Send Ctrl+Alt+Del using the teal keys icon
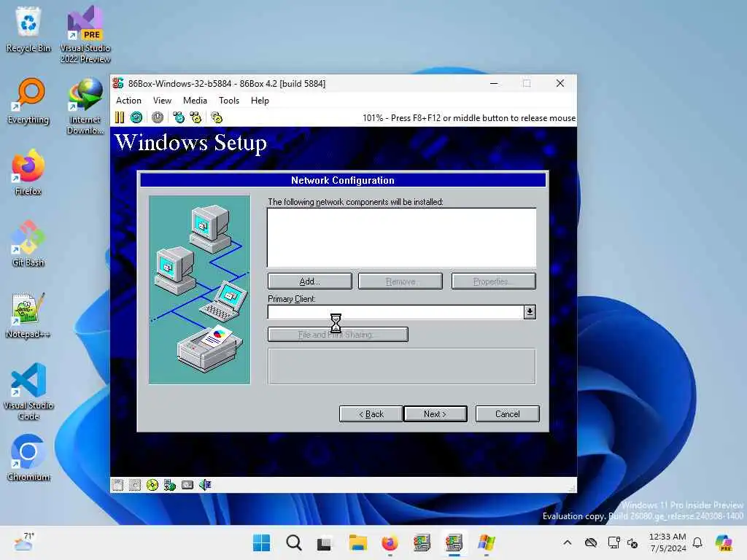 (x=179, y=117)
